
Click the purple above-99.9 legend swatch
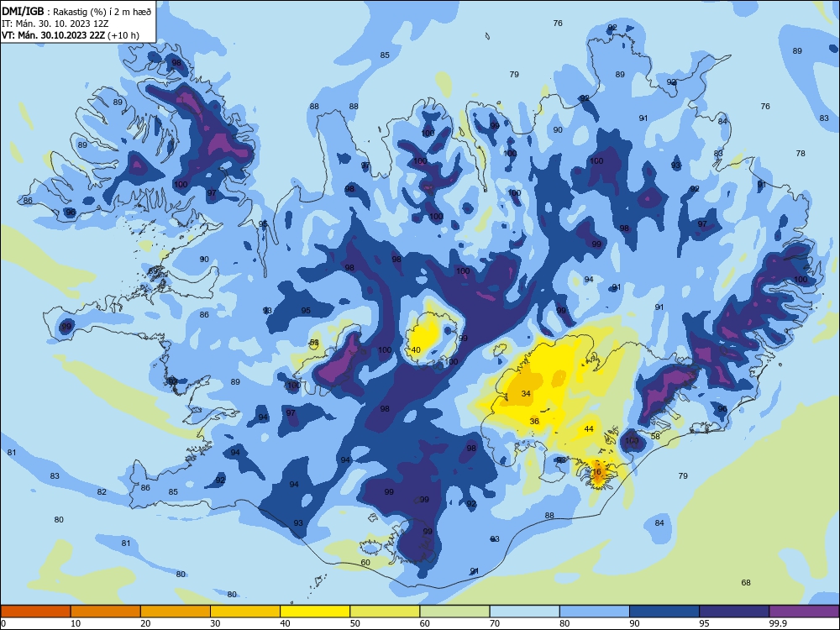804,612
